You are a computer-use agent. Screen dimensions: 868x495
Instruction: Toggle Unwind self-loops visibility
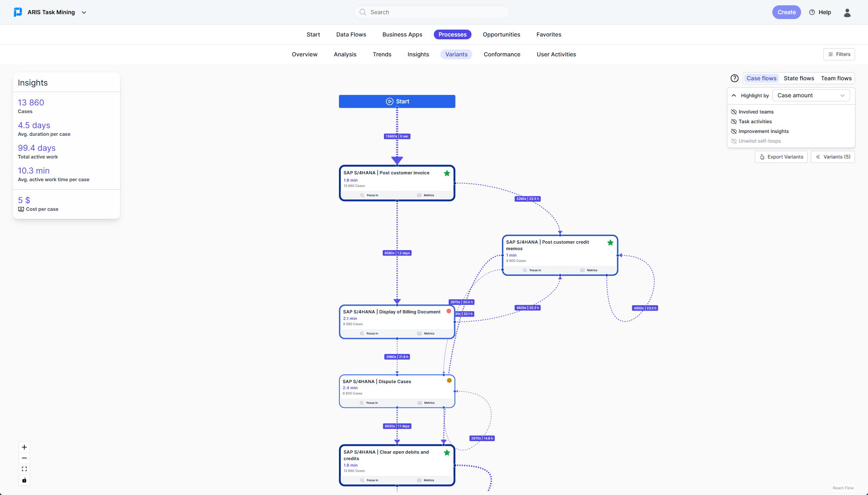(x=733, y=141)
